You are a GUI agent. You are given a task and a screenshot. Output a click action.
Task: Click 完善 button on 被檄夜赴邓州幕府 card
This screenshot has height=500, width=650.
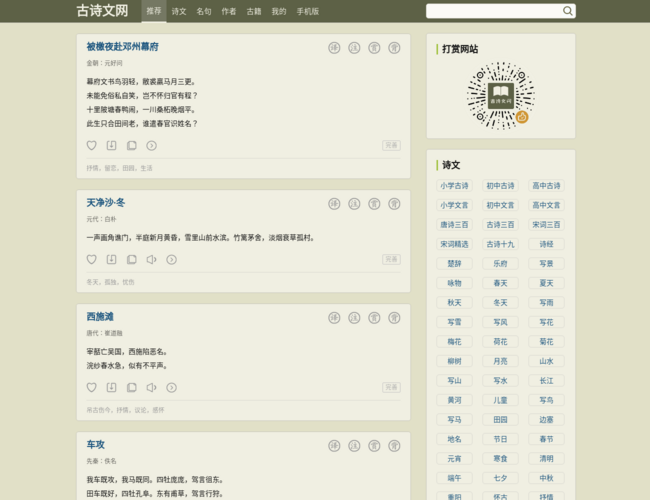point(391,146)
